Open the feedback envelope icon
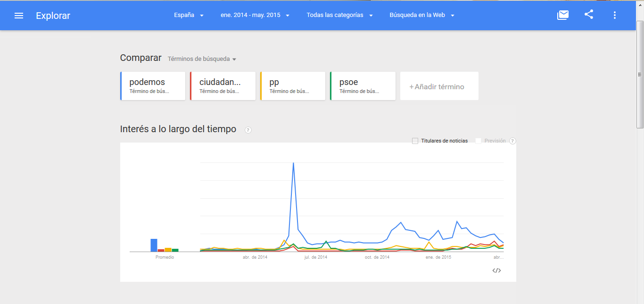The image size is (644, 304). tap(563, 15)
